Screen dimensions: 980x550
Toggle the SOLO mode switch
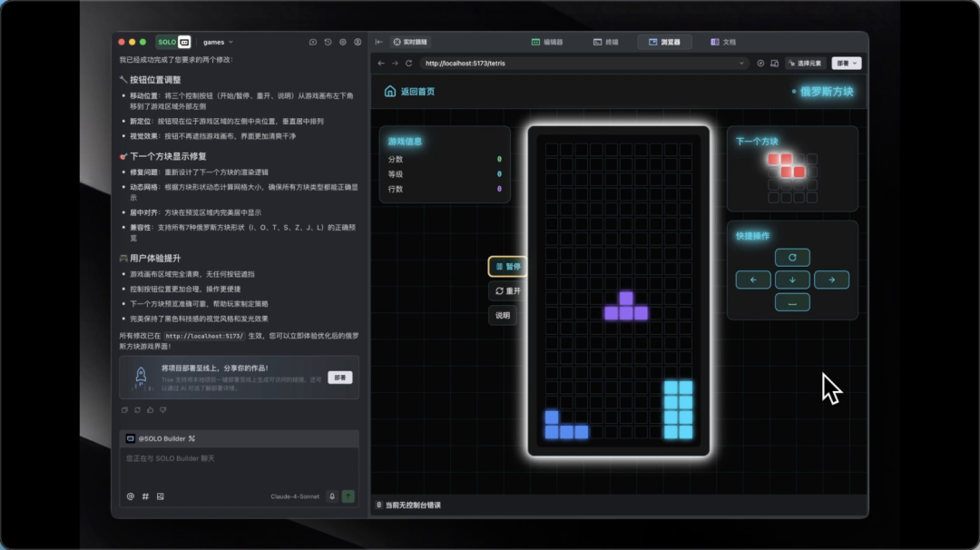point(173,42)
